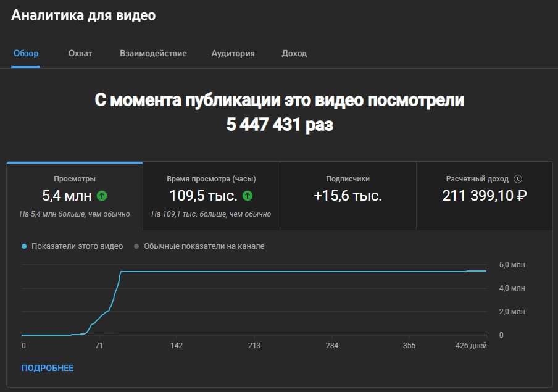Viewport: 558px width, 392px height.
Task: Click the clock icon next to Расчетный доход
Action: pyautogui.click(x=518, y=179)
